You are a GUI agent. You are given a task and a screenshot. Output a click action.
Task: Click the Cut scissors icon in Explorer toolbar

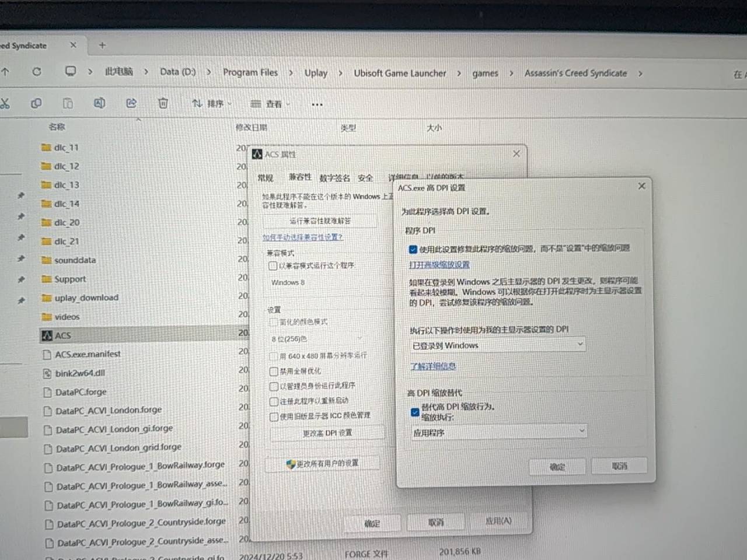5,104
